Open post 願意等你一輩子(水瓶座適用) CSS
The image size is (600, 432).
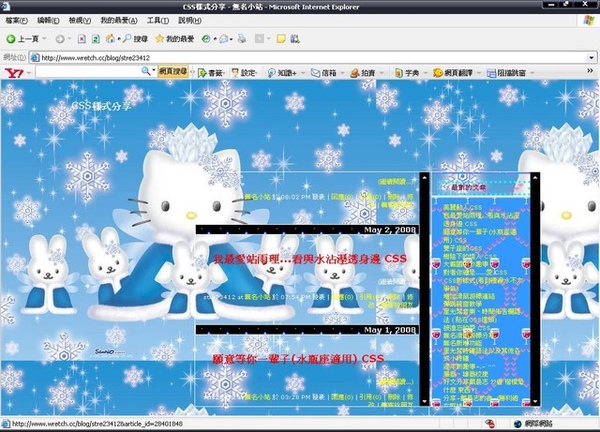(x=298, y=359)
